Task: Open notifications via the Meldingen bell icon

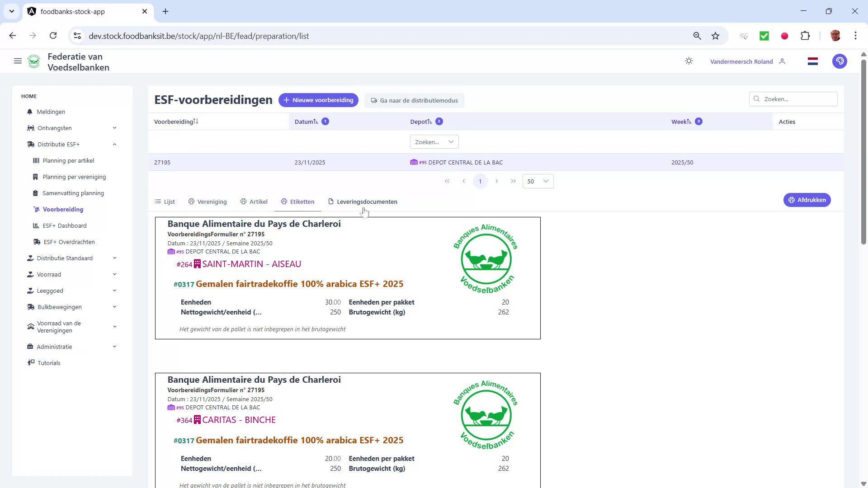Action: [x=29, y=112]
